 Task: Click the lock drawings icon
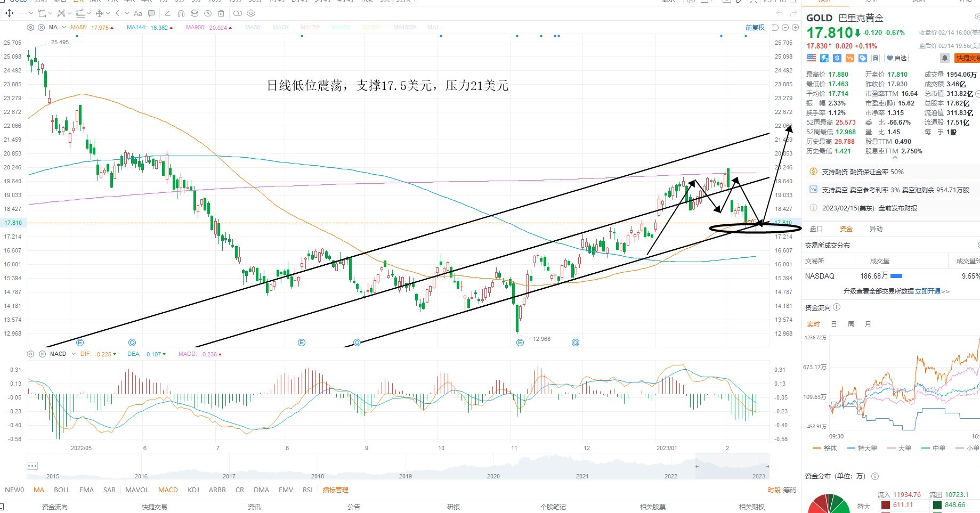point(195,13)
